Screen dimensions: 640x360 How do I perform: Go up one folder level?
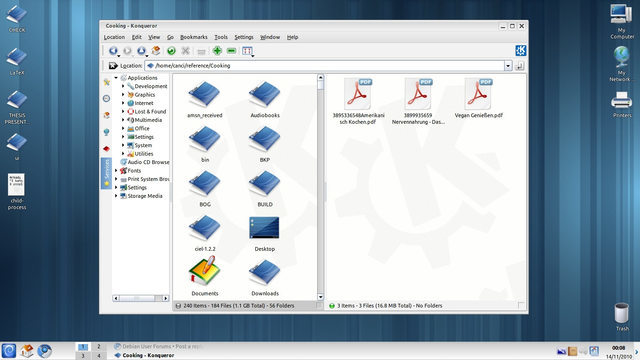click(x=141, y=51)
